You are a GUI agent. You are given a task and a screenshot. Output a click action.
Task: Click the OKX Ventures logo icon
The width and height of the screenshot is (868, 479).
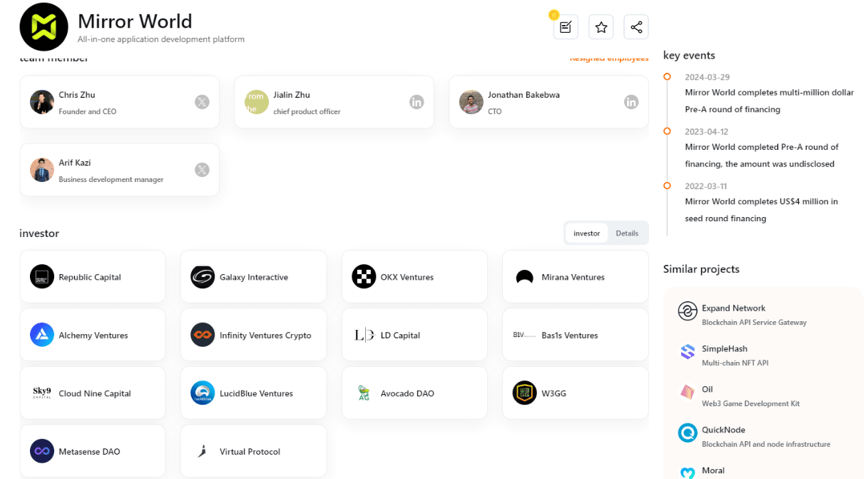(364, 276)
